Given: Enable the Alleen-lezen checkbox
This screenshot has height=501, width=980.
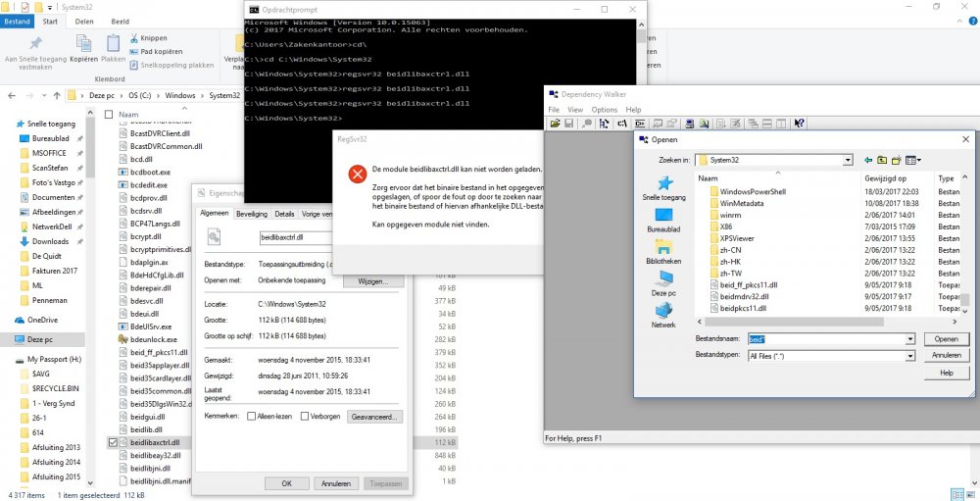Looking at the screenshot, I should tap(252, 417).
